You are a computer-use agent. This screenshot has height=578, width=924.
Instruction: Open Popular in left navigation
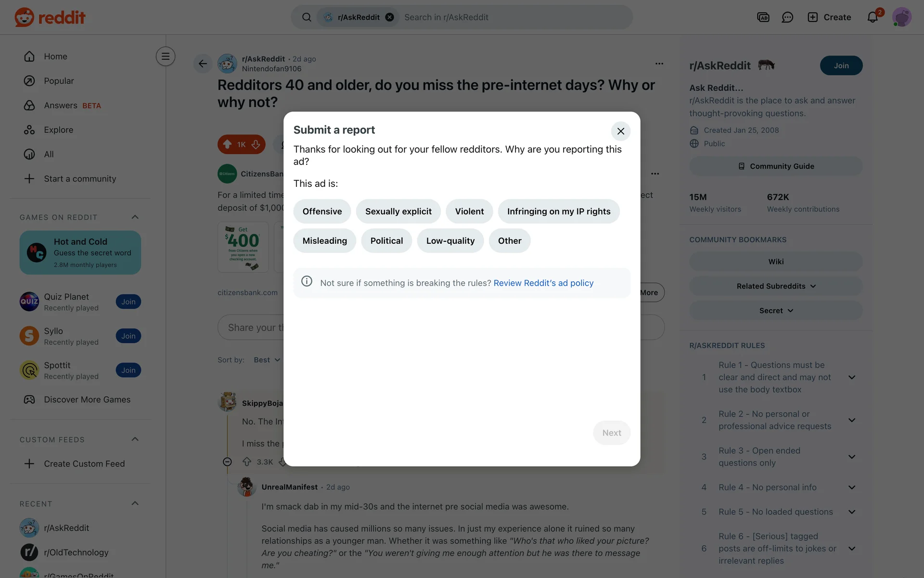click(x=59, y=81)
